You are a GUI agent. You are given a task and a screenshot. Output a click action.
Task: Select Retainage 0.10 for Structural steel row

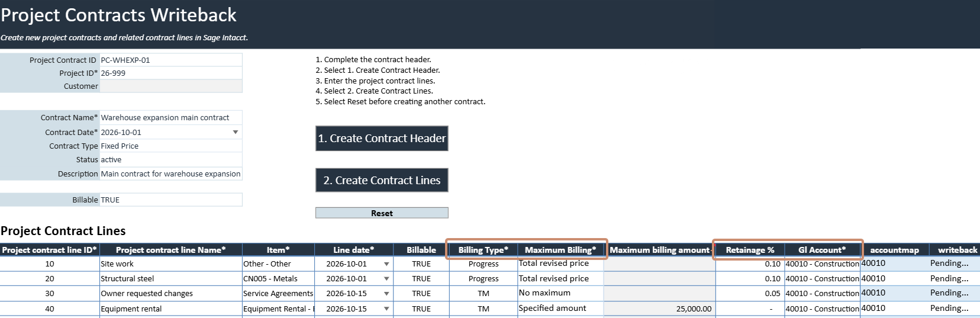pos(750,279)
